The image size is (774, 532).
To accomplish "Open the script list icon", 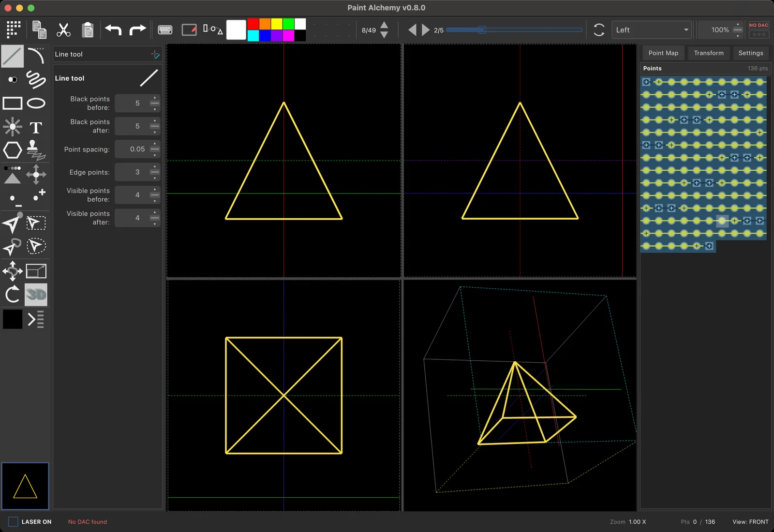I will click(36, 319).
